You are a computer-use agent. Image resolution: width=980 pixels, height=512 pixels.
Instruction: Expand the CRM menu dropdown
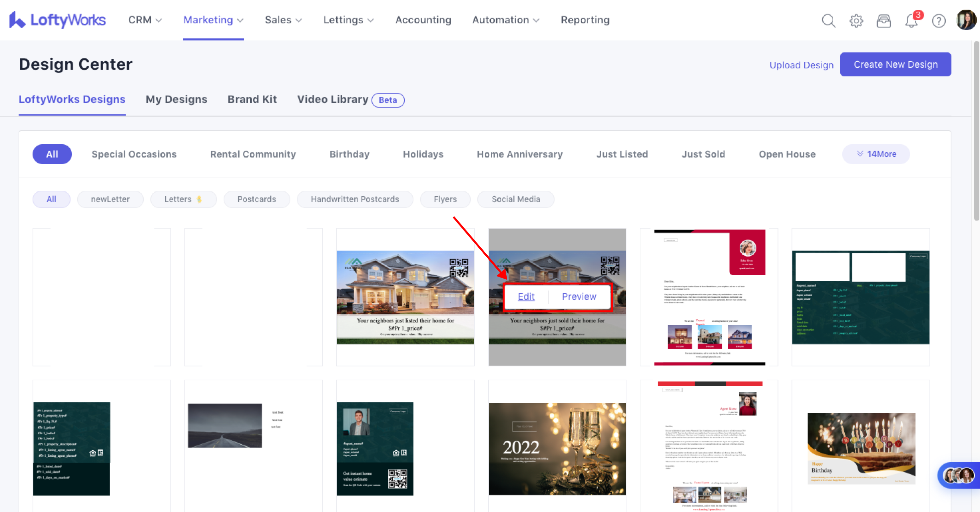(145, 20)
